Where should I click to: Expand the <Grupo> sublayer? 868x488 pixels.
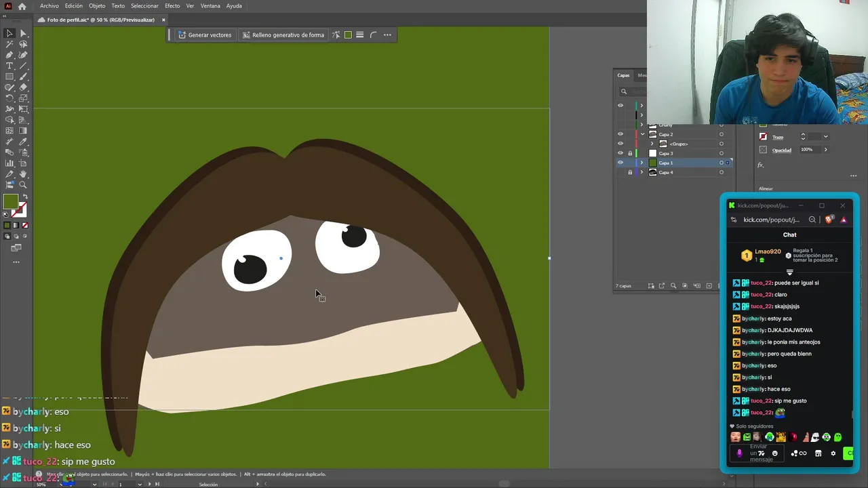[x=652, y=144]
